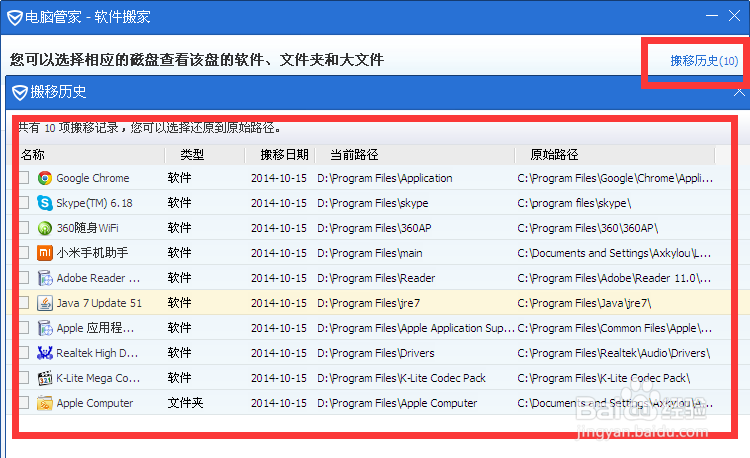Select the Skype(TM) 6.18 name text
Screen dimensions: 750x458
point(94,203)
